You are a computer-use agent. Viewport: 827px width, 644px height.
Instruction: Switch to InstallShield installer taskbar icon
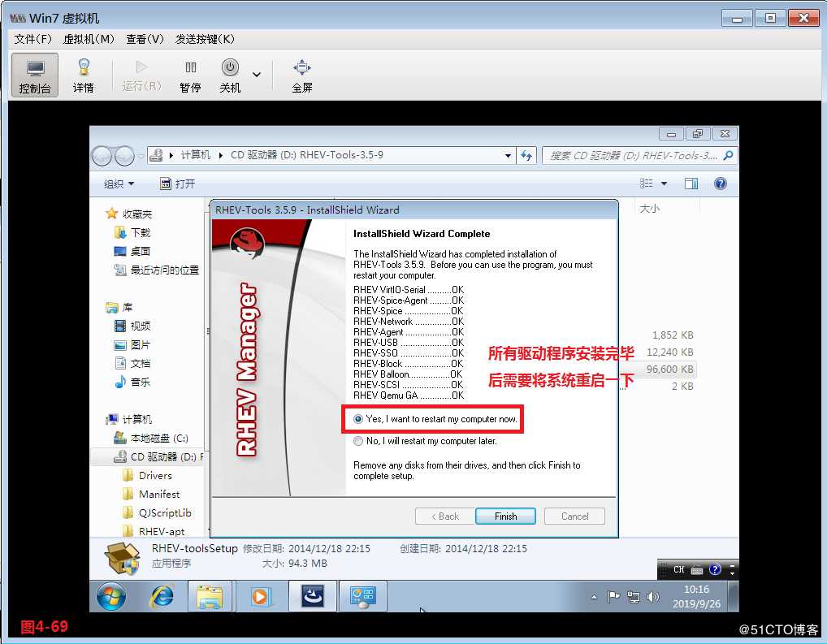tap(312, 597)
